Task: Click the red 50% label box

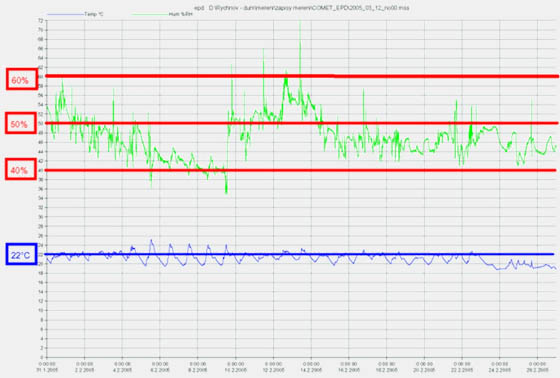Action: point(21,123)
